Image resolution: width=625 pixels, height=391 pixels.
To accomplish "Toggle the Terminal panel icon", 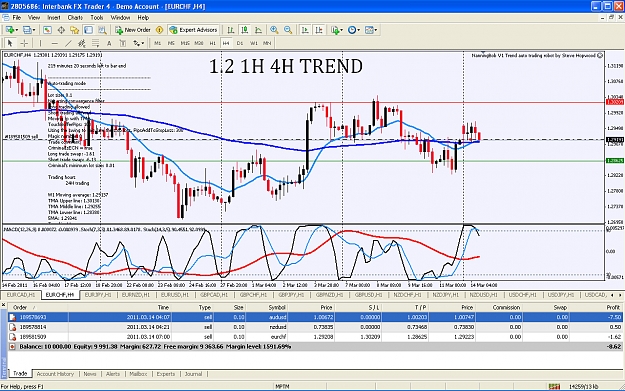I will 88,30.
